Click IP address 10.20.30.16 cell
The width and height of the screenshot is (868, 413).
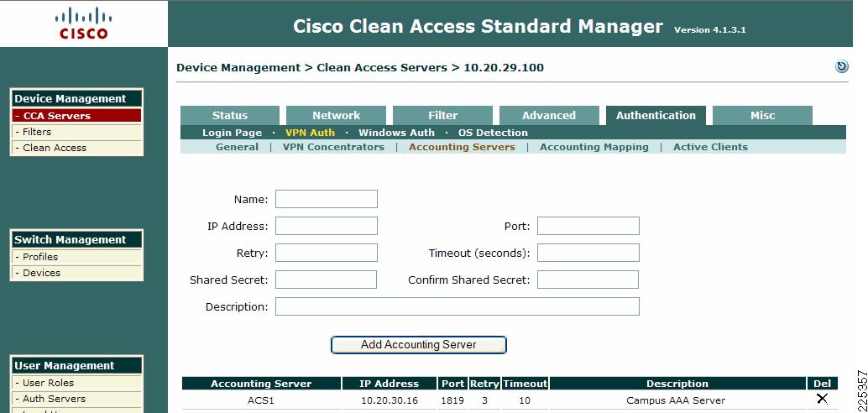coord(390,400)
